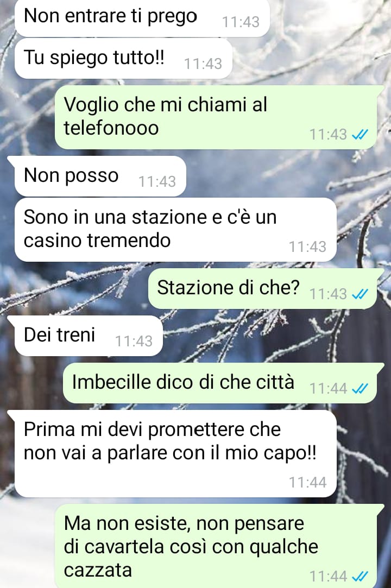391x588 pixels.
Task: Tap the 11:43 timestamp on 'casino tremendo' message
Action: (x=308, y=246)
